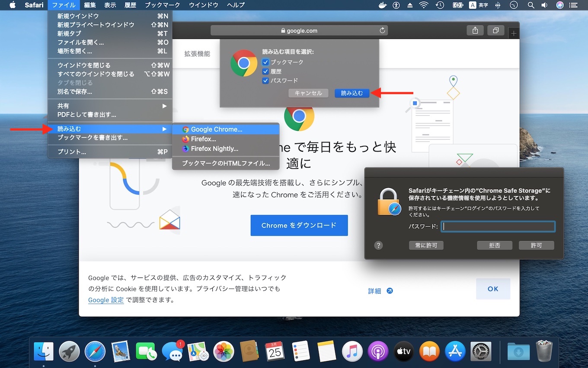Open the 英字 input source menu
The width and height of the screenshot is (588, 368).
479,5
